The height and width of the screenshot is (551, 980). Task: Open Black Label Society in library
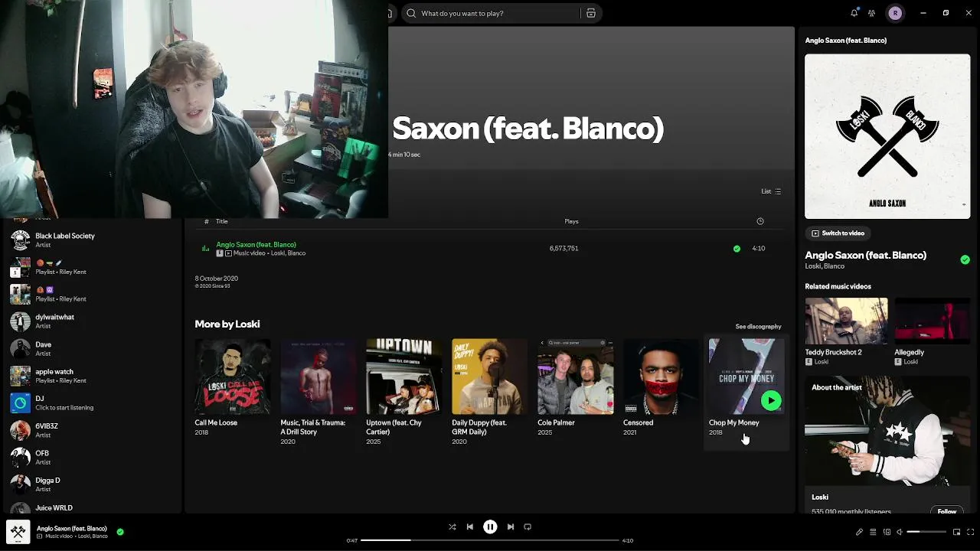92,240
